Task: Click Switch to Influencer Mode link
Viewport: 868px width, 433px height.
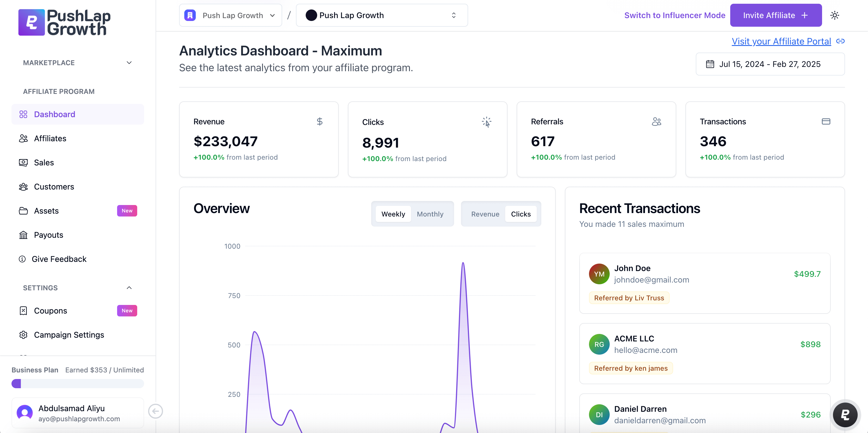Action: tap(675, 15)
